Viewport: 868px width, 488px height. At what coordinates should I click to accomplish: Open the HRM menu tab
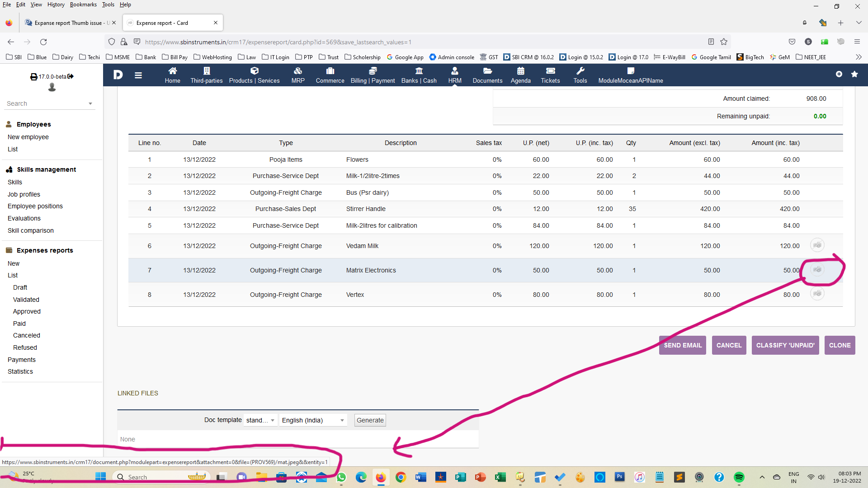coord(455,75)
